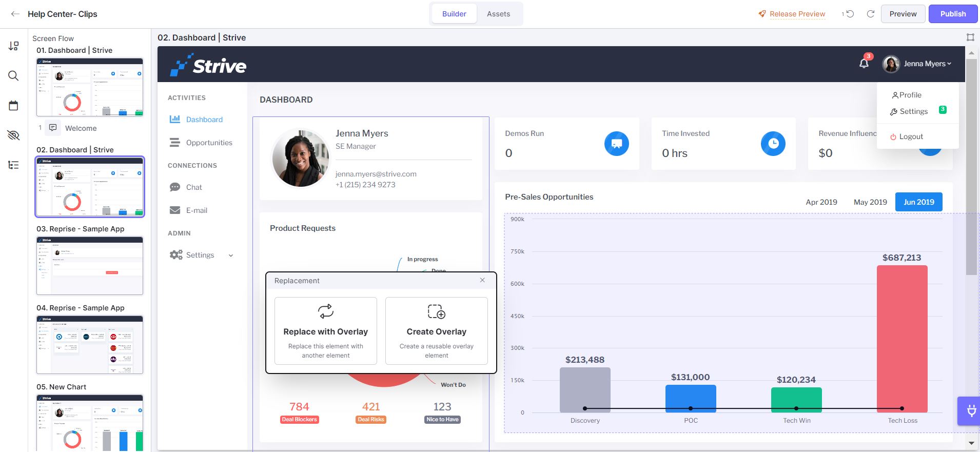Viewport: 980px width, 452px height.
Task: Click the Demos Run presentation icon
Action: tap(617, 144)
